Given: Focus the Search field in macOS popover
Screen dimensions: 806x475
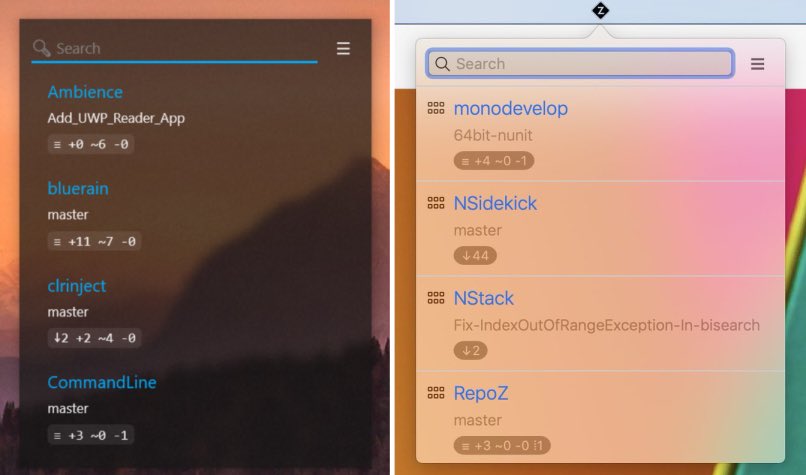Looking at the screenshot, I should [580, 64].
